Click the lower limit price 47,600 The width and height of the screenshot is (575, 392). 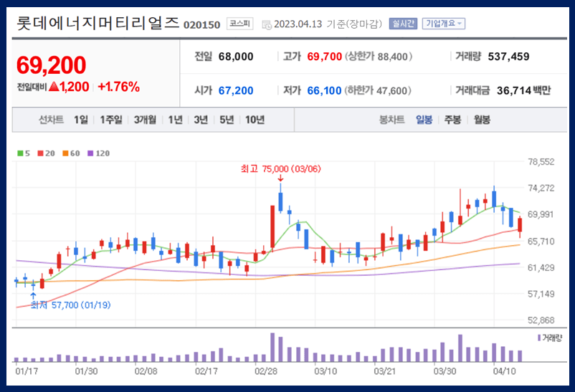[392, 91]
